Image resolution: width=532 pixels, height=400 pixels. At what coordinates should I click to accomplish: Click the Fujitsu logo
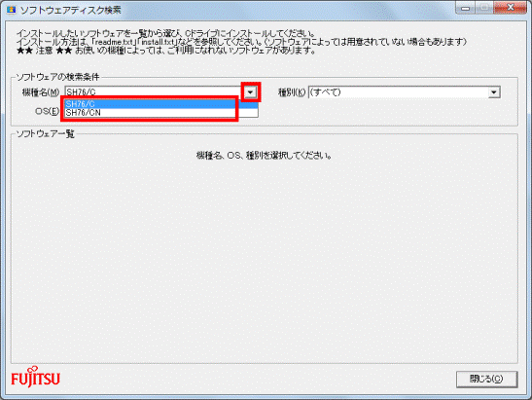[x=35, y=377]
